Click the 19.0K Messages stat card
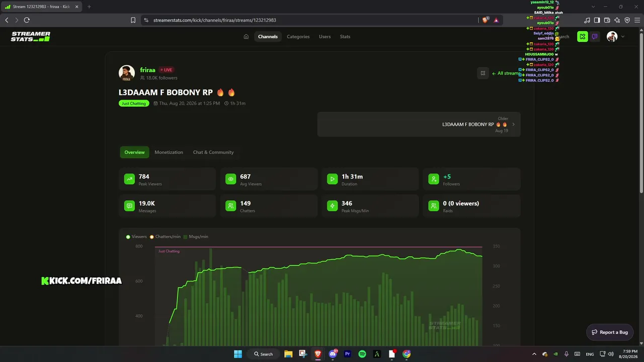Viewport: 644px width, 362px height. pyautogui.click(x=167, y=206)
